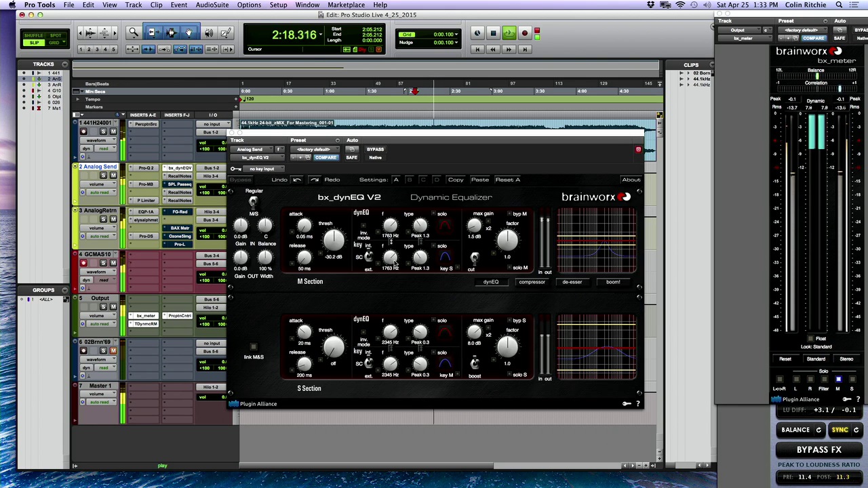Image resolution: width=868 pixels, height=488 pixels.
Task: Click the Stop transport button
Action: [493, 33]
